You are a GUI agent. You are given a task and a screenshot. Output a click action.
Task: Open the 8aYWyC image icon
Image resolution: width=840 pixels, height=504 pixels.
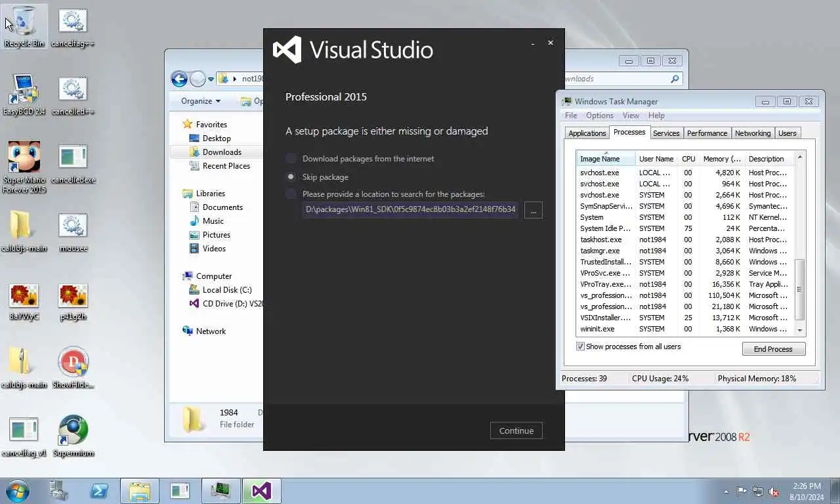pyautogui.click(x=24, y=301)
